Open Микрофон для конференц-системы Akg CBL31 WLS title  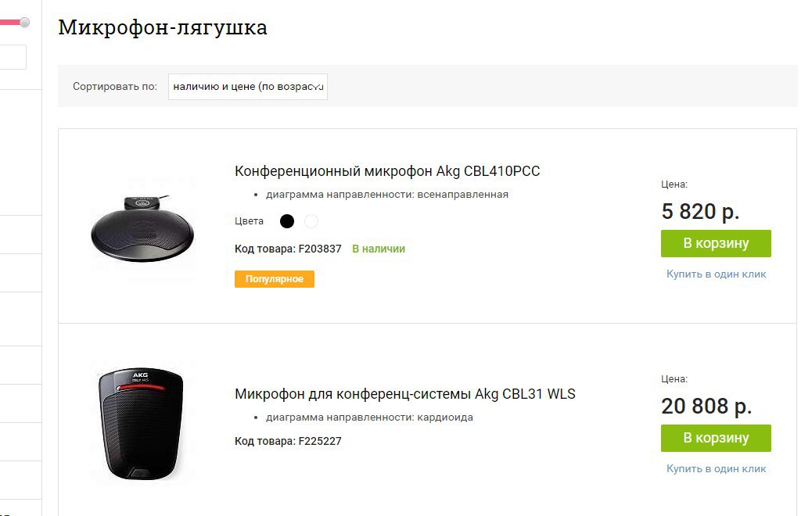click(x=405, y=394)
